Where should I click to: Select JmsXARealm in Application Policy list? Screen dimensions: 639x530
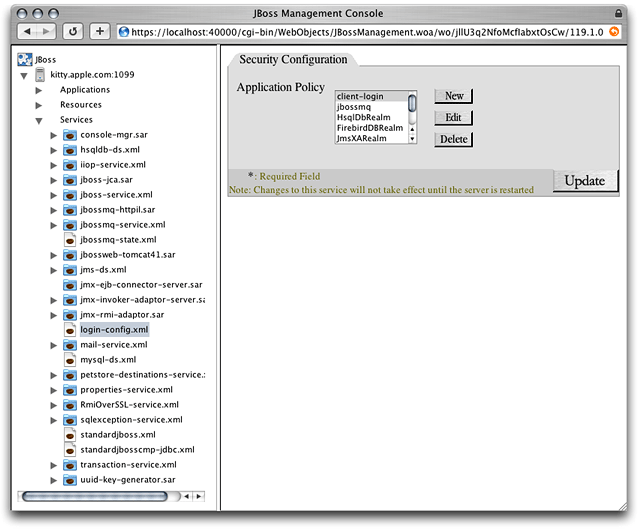pos(371,139)
